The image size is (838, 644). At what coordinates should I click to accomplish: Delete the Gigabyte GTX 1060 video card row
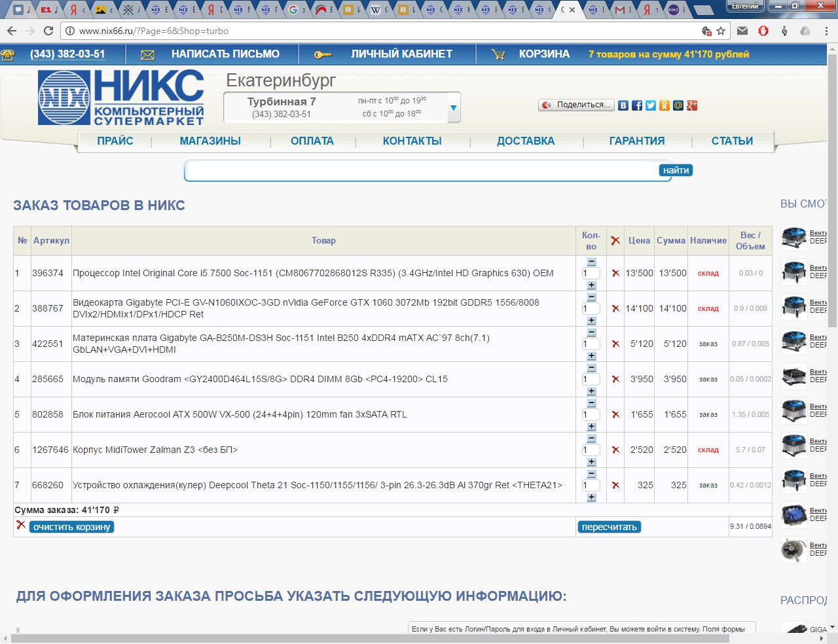point(615,308)
